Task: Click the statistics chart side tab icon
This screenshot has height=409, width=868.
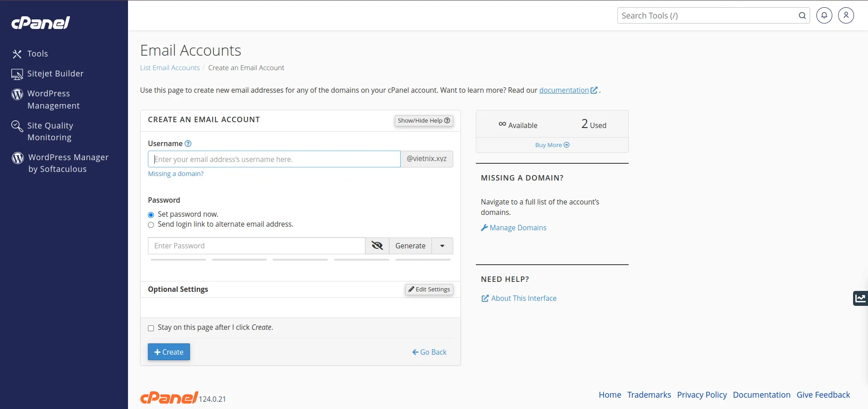Action: point(860,298)
